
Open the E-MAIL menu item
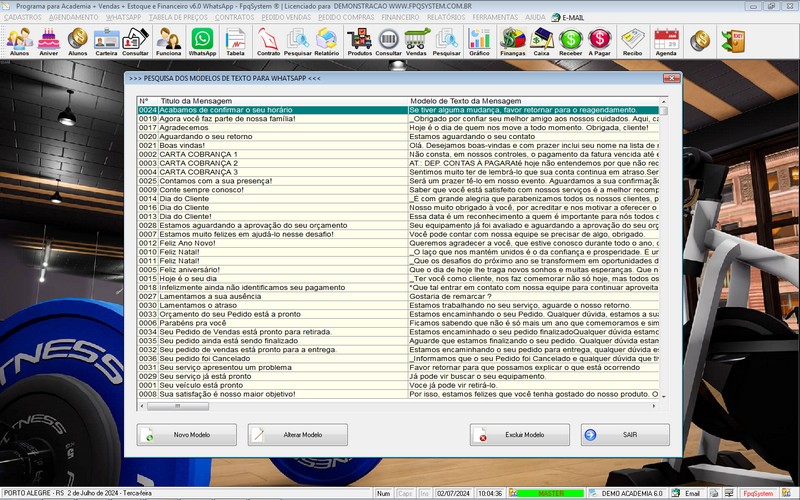568,17
